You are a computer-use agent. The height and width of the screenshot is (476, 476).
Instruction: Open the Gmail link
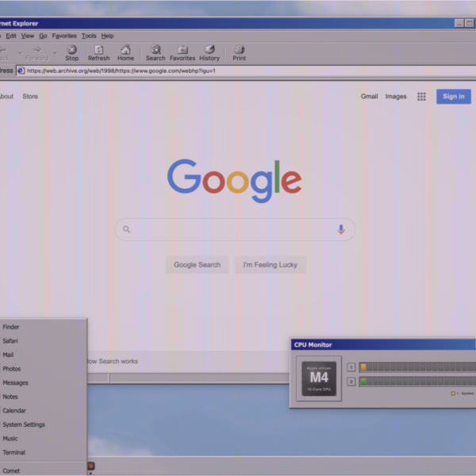(369, 97)
